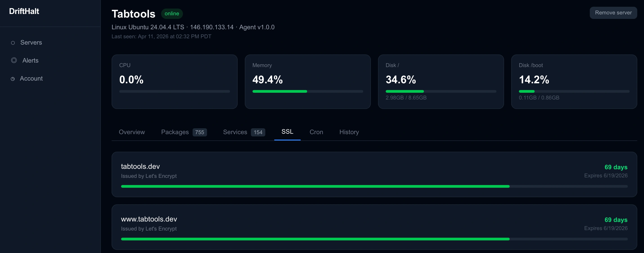Click Issued by Let's Encrypt under www.tabtools.dev
The image size is (644, 253).
(x=149, y=229)
